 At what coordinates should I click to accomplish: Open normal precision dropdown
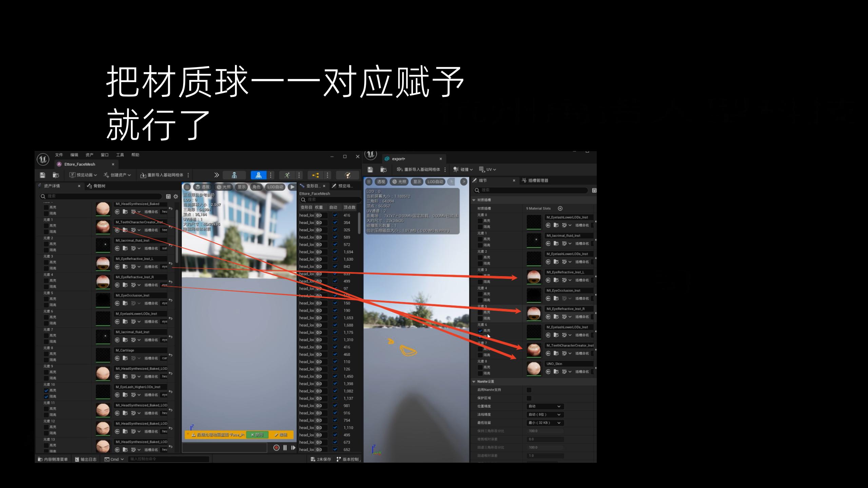pos(545,414)
